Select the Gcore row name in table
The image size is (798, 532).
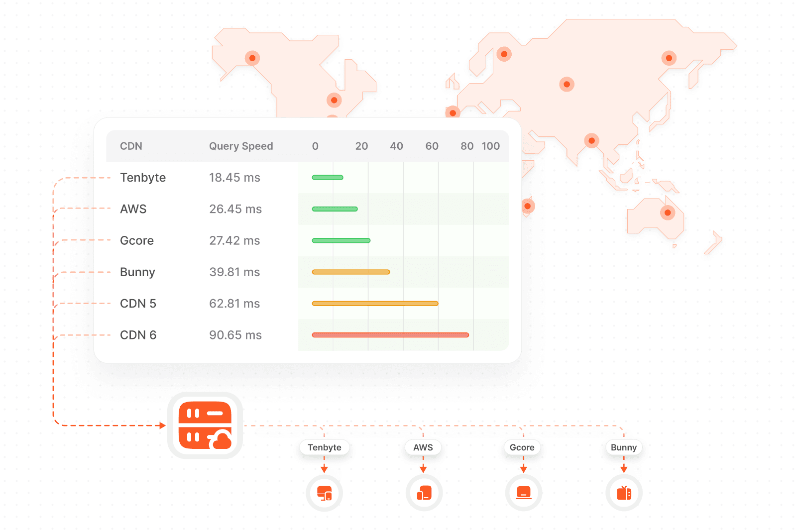coord(137,241)
